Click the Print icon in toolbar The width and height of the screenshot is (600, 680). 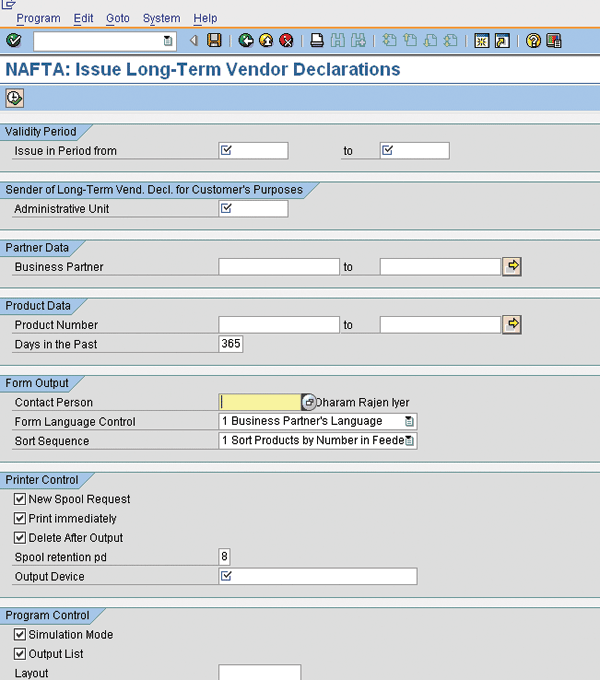click(317, 40)
